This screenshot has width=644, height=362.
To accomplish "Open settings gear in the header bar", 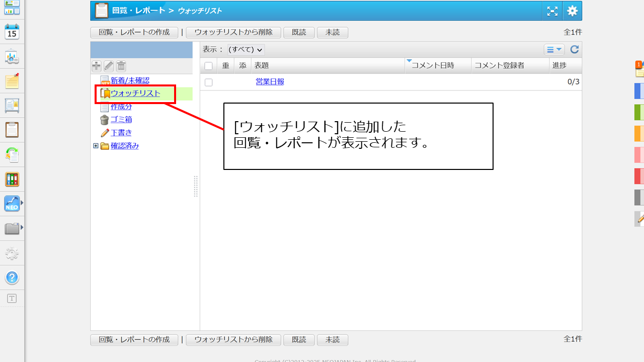I will click(572, 11).
